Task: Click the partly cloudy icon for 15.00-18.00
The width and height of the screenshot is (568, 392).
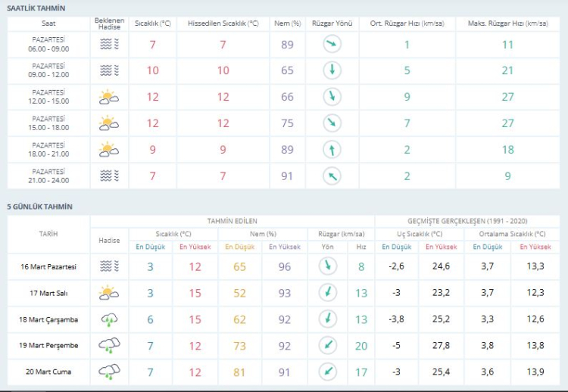Action: click(x=109, y=123)
